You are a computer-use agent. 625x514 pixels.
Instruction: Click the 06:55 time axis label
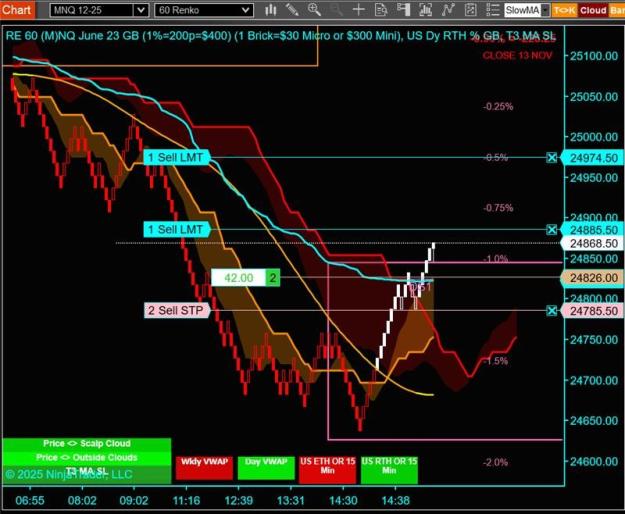(x=30, y=500)
